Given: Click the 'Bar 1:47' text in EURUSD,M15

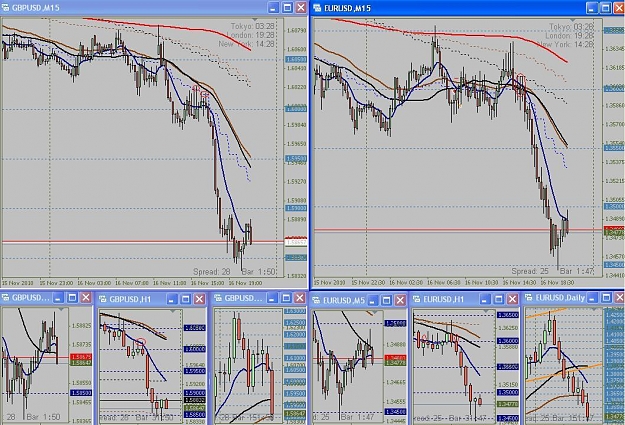Looking at the screenshot, I should (577, 271).
